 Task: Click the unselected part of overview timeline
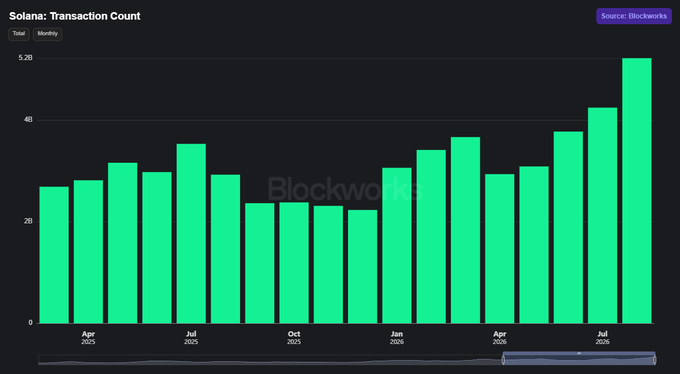click(270, 360)
